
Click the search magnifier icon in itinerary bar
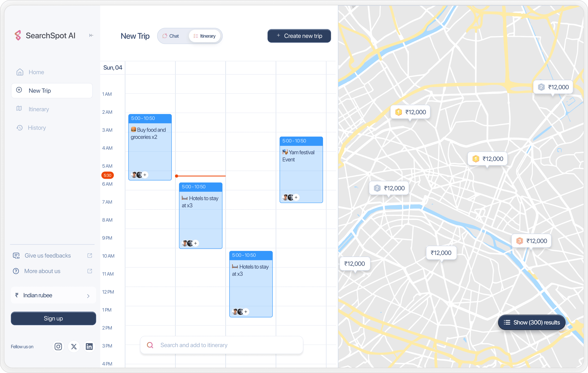coord(150,345)
